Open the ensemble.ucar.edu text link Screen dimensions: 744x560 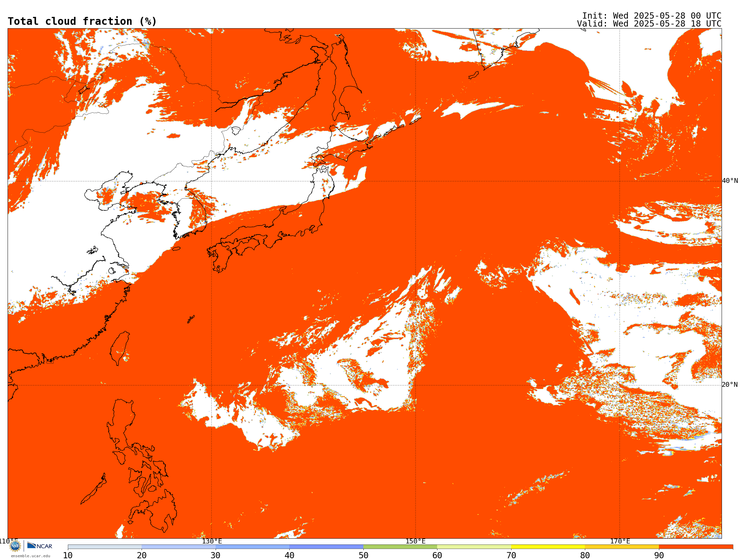(31, 556)
